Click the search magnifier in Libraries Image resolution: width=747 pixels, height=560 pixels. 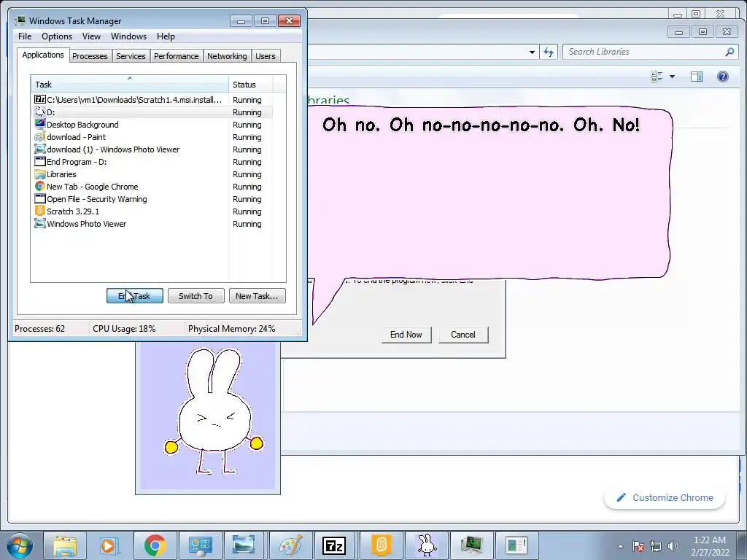[x=729, y=52]
